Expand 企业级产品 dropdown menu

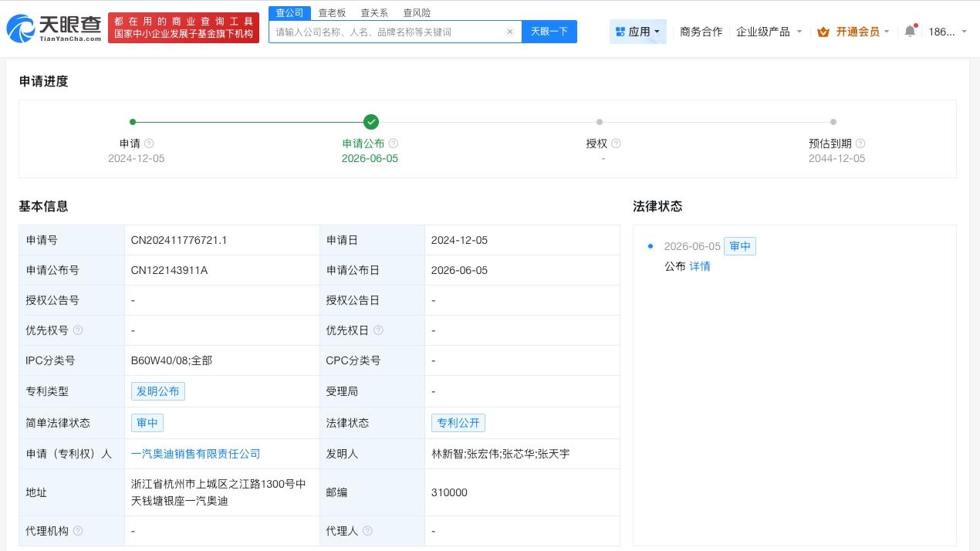tap(769, 32)
